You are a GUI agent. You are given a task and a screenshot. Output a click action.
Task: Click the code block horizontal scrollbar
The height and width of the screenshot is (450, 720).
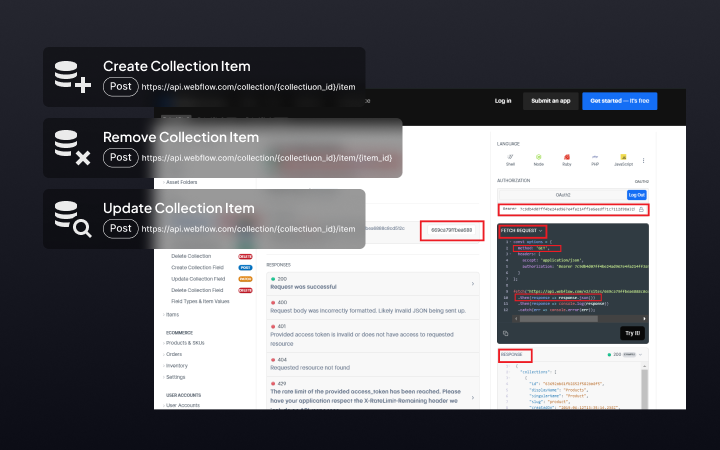pos(559,319)
